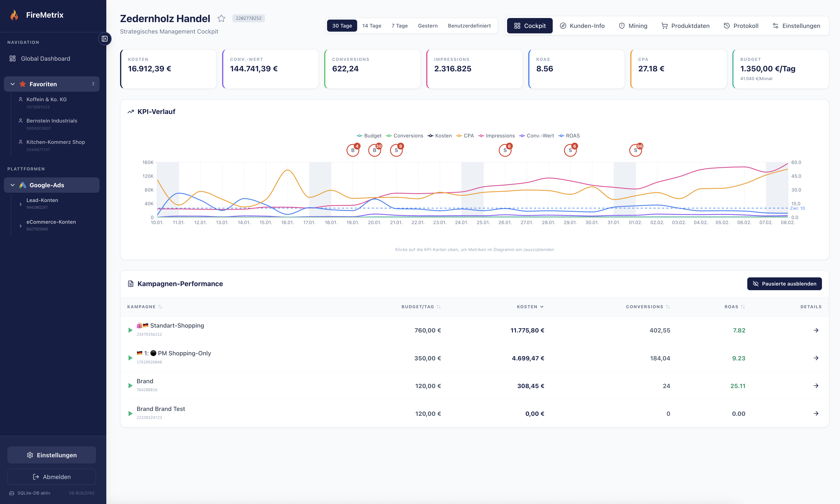Switch to the Einstellungen tab
Screen dimensions: 840x504
click(797, 25)
